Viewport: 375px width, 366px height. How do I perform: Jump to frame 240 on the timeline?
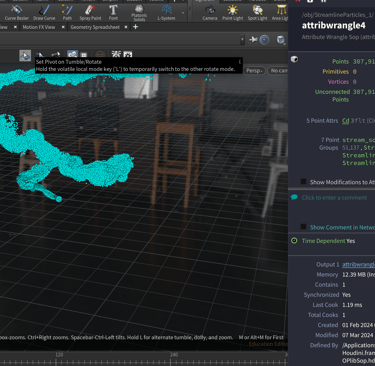click(x=174, y=354)
